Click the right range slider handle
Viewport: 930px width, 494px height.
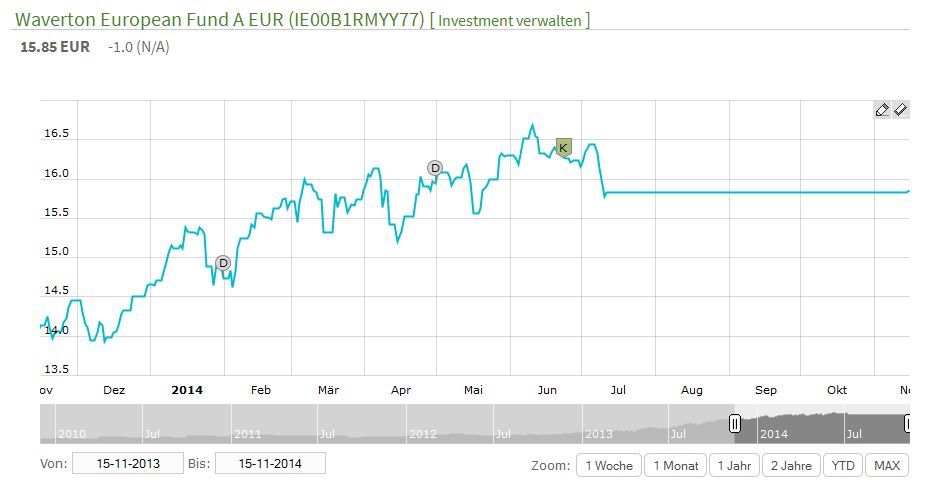click(907, 424)
